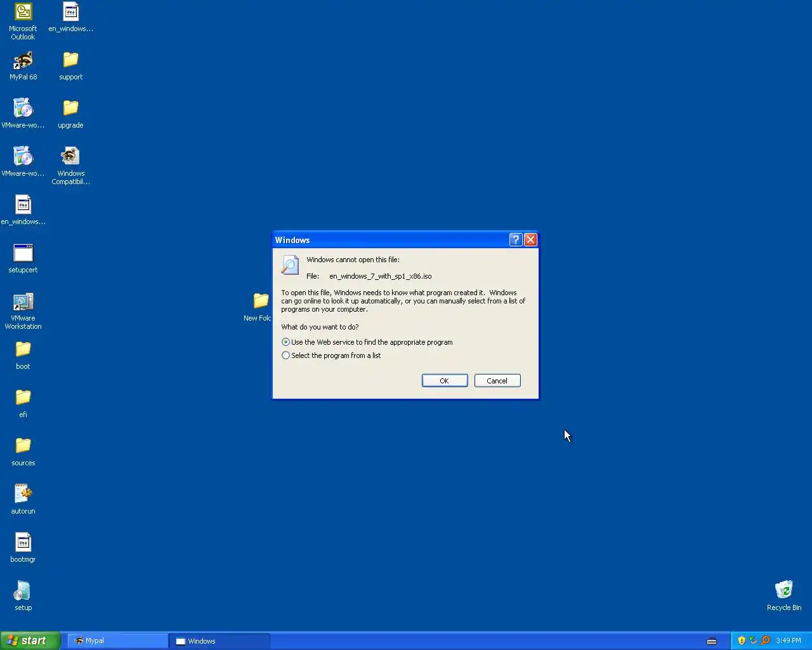Select the sources folder icon
The width and height of the screenshot is (812, 650).
[23, 451]
